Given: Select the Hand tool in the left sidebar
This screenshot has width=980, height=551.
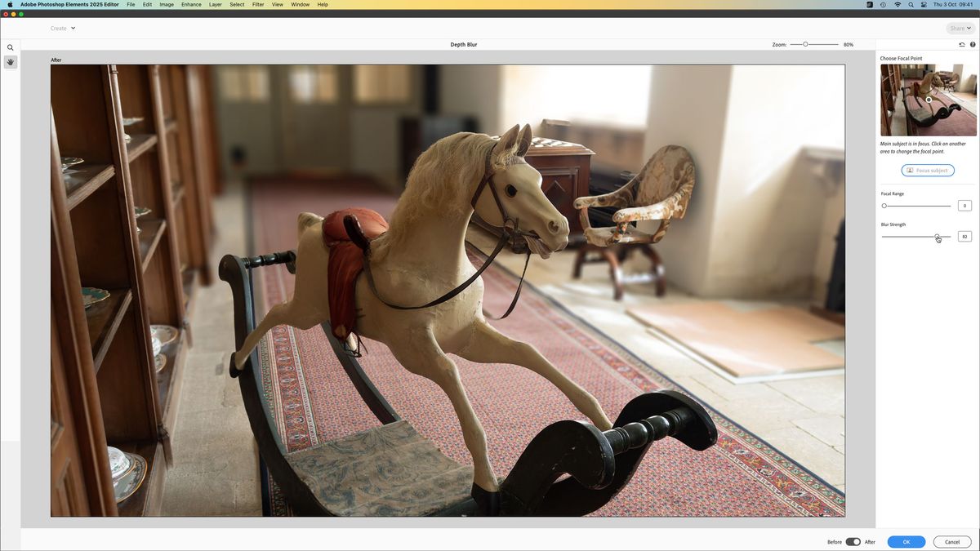Looking at the screenshot, I should [x=10, y=61].
